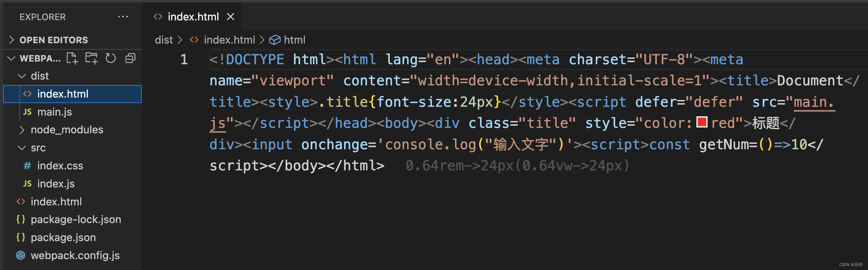The width and height of the screenshot is (868, 270).
Task: Click the onchange attribute in code
Action: pos(334,145)
